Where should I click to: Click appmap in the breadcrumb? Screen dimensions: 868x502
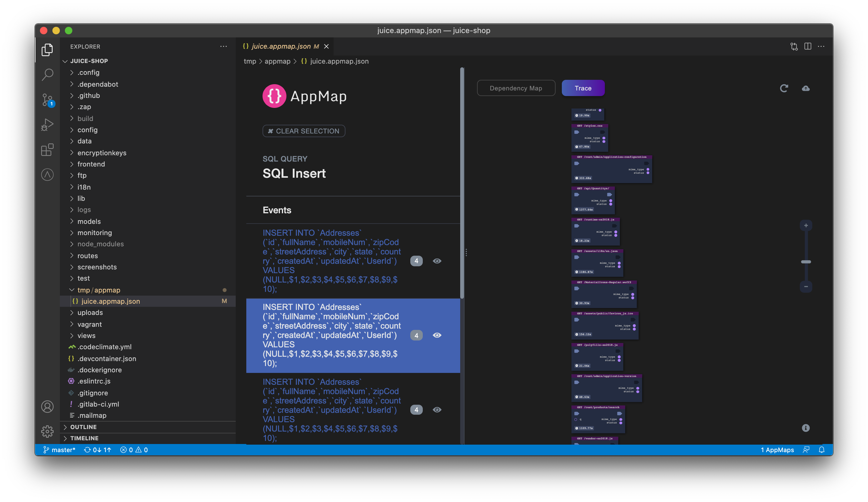point(277,61)
